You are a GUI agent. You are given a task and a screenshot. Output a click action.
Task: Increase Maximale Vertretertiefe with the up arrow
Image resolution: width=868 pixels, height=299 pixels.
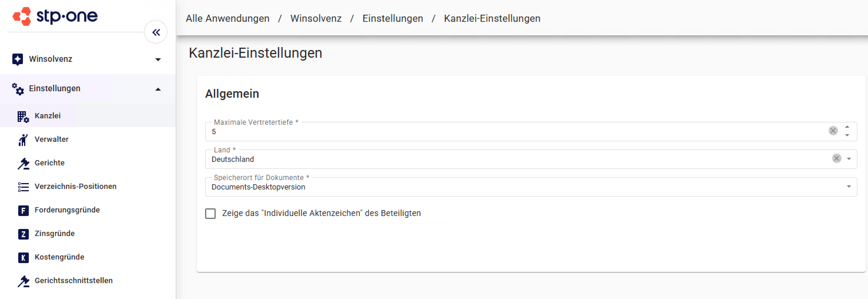pyautogui.click(x=847, y=127)
